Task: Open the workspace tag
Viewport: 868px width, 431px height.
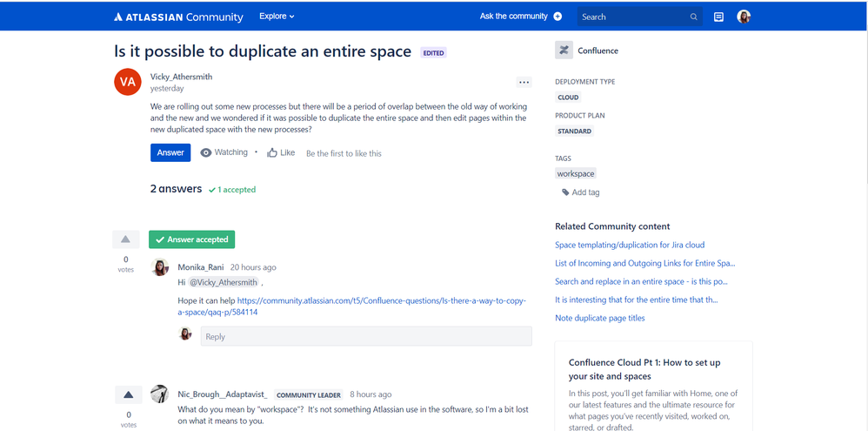Action: coord(576,174)
